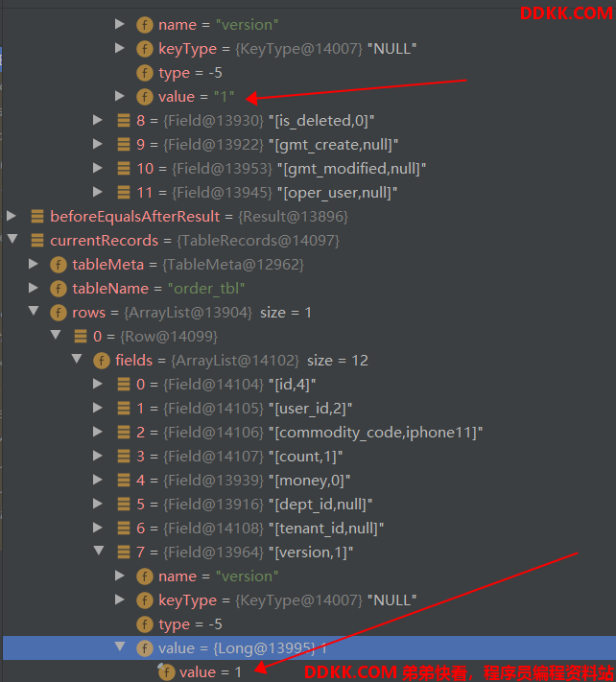
Task: Click list icon of field 0 [id,4]
Action: click(124, 385)
